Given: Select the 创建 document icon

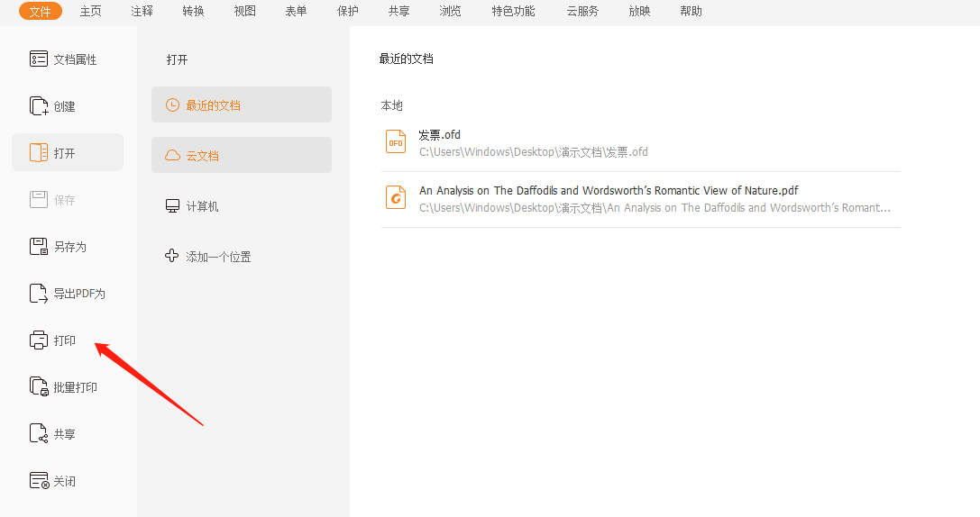Looking at the screenshot, I should (x=39, y=106).
